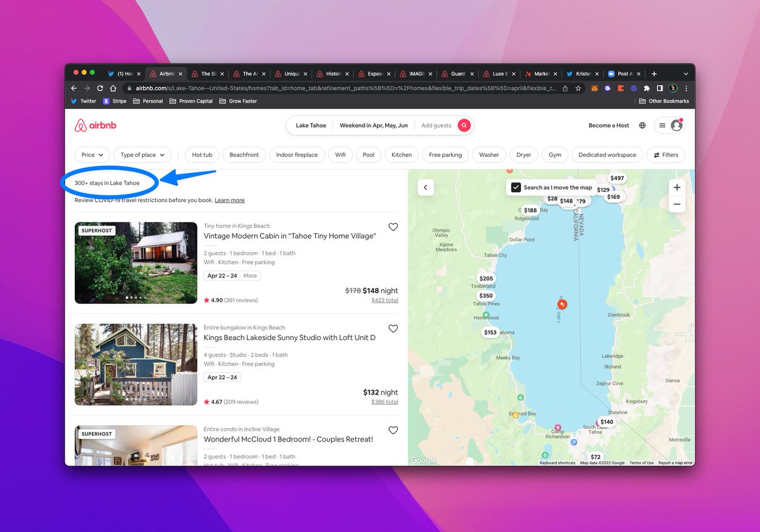Toggle the Indoor fireplace filter
760x532 pixels.
point(297,155)
